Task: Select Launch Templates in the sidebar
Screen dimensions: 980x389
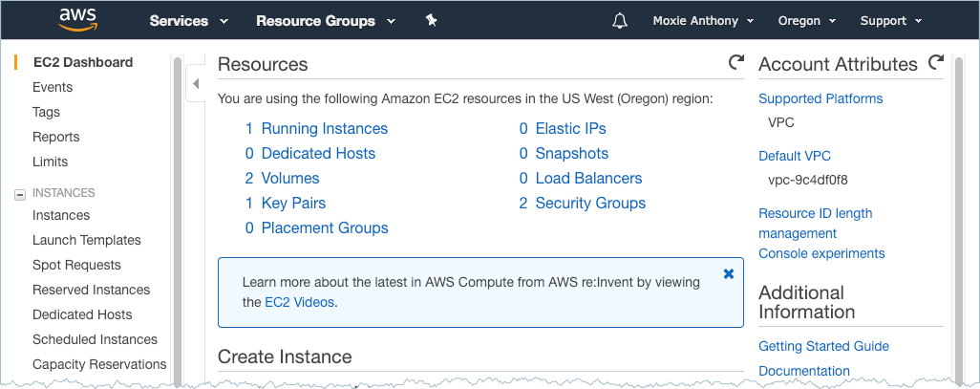Action: 86,240
